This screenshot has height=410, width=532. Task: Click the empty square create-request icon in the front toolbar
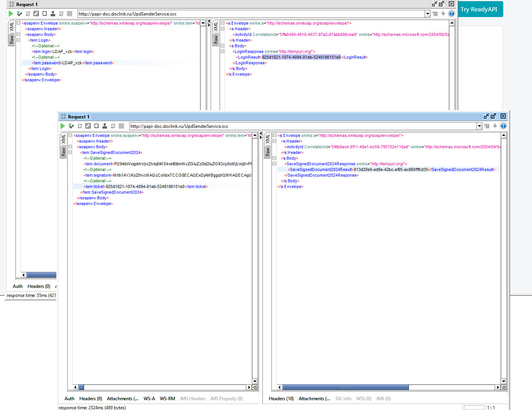click(x=96, y=126)
